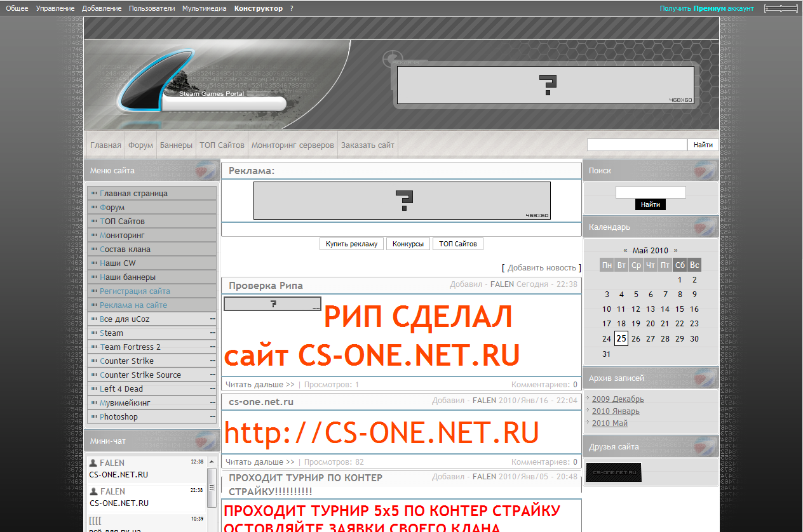Open Главная страница in site menu

pos(152,193)
